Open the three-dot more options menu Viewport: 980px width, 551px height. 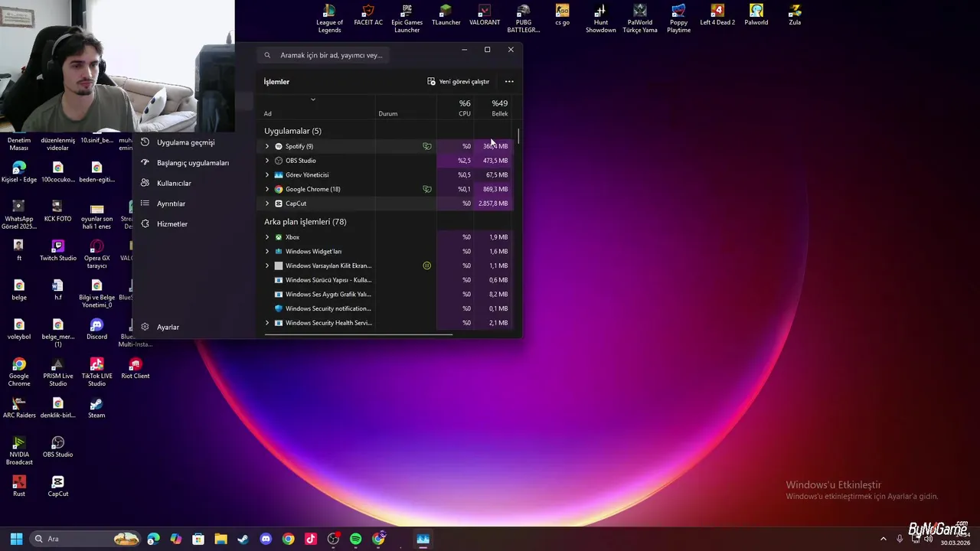coord(509,81)
